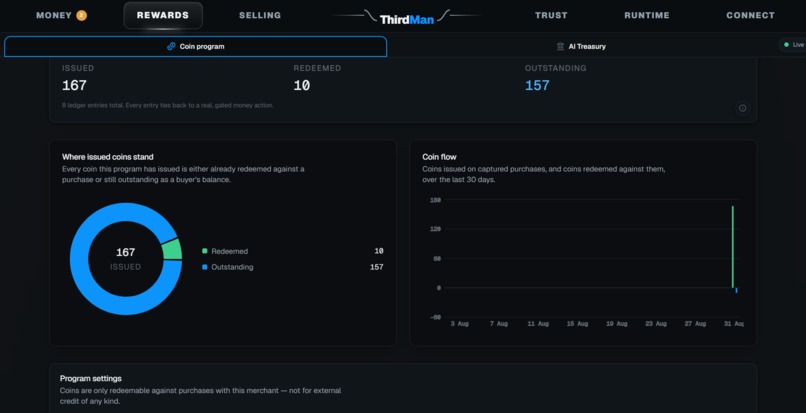Click the REDEEMED value 10 in summary

[x=302, y=85]
